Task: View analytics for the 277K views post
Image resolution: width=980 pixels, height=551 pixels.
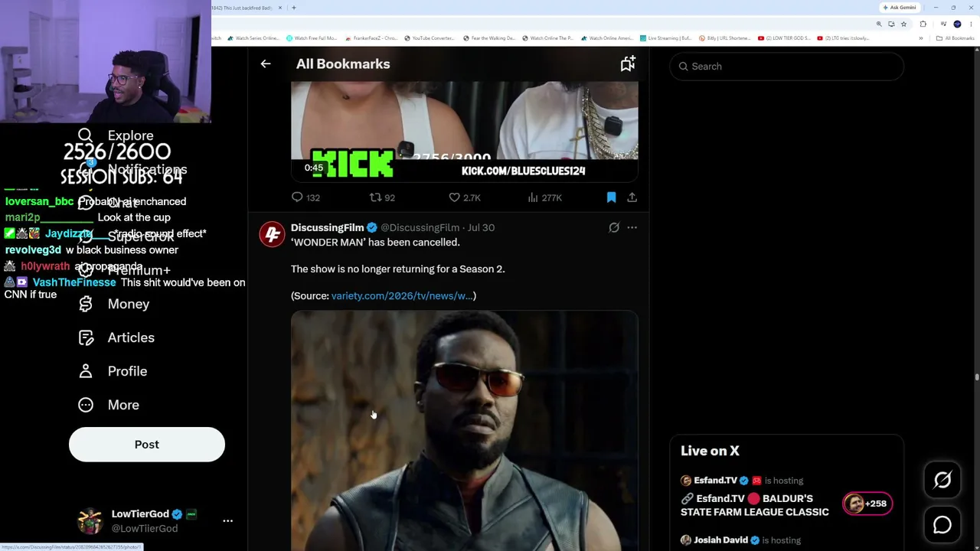Action: 545,197
